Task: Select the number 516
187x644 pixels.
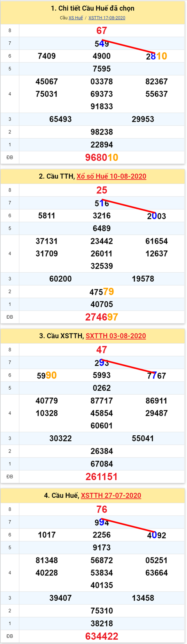Action: pos(102,203)
